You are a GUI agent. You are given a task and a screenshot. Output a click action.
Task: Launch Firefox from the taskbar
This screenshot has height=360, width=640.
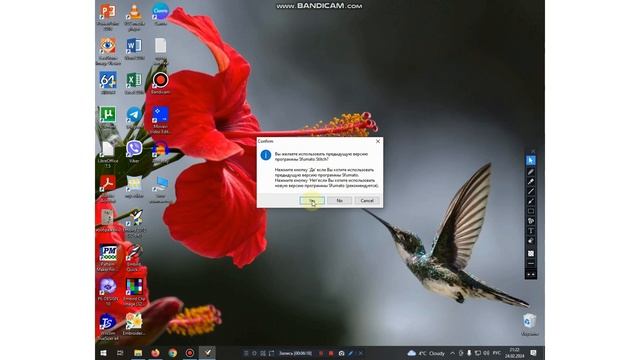pos(156,353)
